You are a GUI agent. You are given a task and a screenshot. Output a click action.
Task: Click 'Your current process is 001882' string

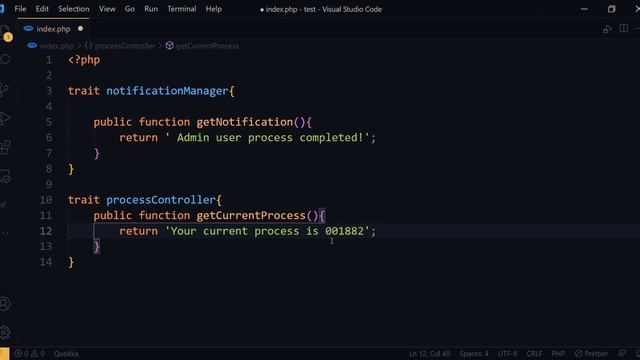[x=267, y=231]
